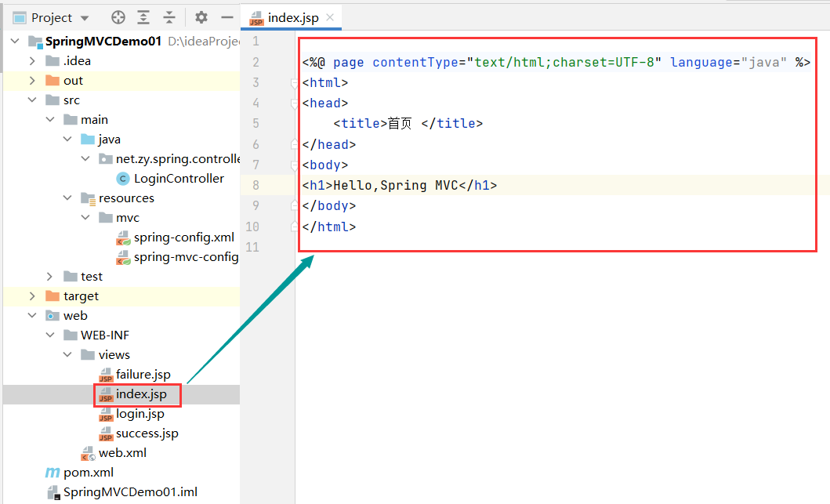Click the 'Hello,Spring MVC' text in editor
This screenshot has height=504, width=830.
tap(396, 185)
